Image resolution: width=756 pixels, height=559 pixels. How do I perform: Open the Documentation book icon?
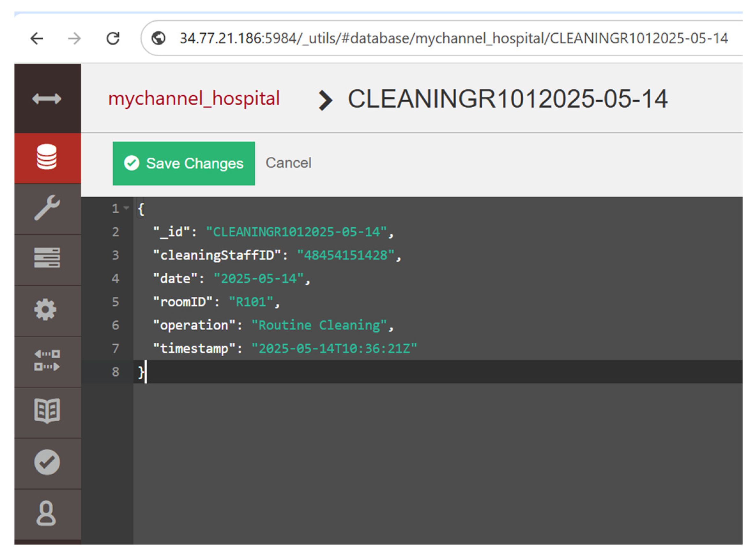click(x=47, y=411)
